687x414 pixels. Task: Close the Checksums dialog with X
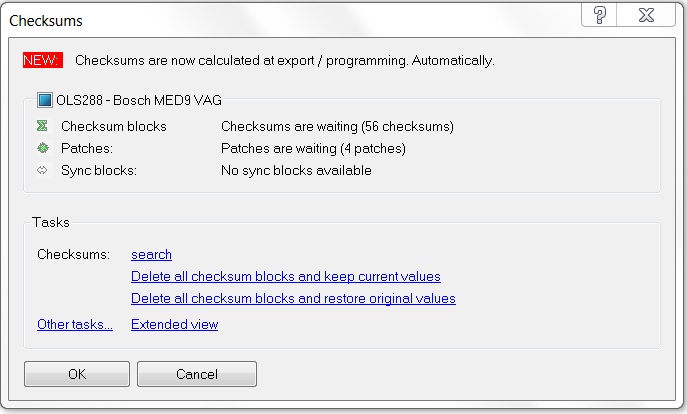click(646, 15)
